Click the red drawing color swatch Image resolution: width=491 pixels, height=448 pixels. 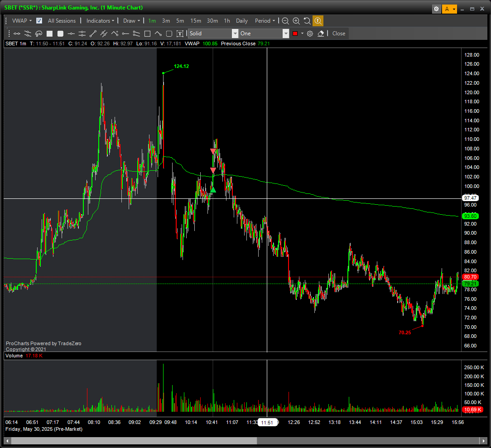tap(295, 34)
